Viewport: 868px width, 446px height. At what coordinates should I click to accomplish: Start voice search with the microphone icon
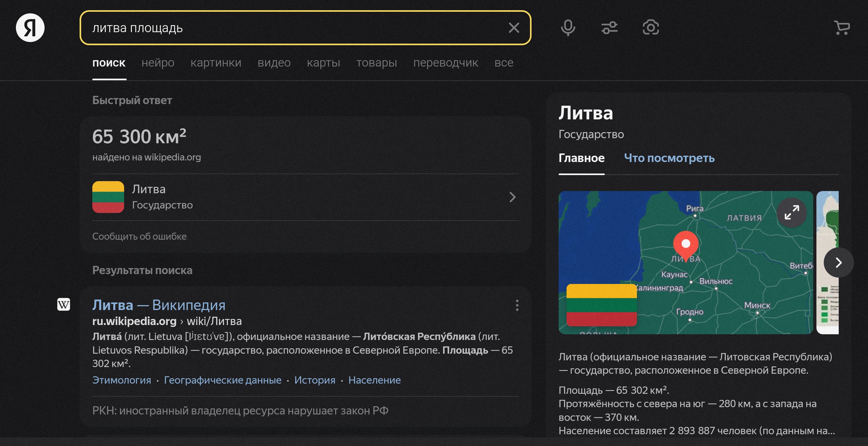coord(568,28)
